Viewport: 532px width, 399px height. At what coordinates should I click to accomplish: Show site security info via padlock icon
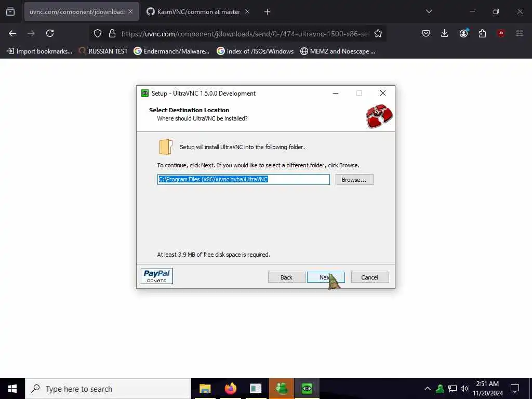[x=112, y=33]
